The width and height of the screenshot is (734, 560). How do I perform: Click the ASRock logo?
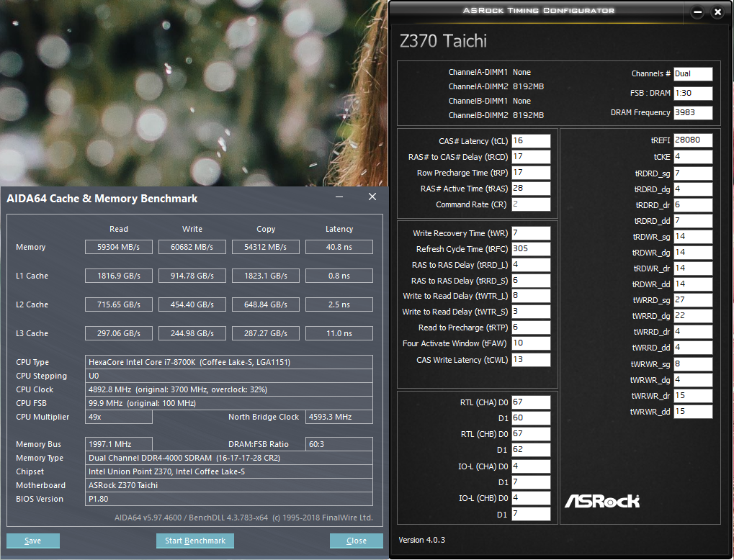(x=601, y=500)
